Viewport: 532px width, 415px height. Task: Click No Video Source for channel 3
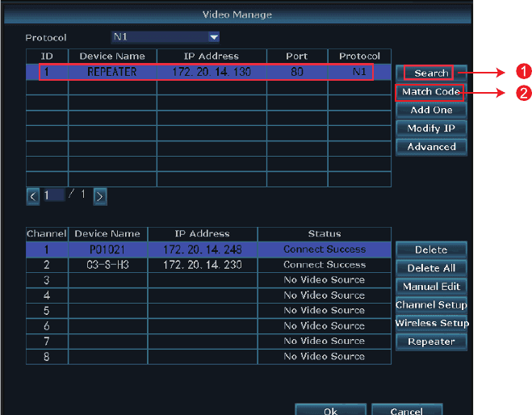pos(325,280)
